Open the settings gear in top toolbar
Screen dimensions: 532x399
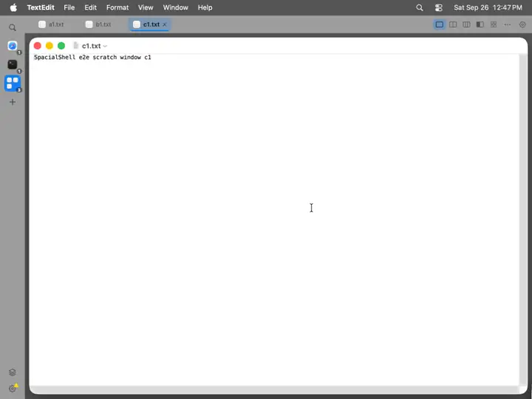pos(522,24)
